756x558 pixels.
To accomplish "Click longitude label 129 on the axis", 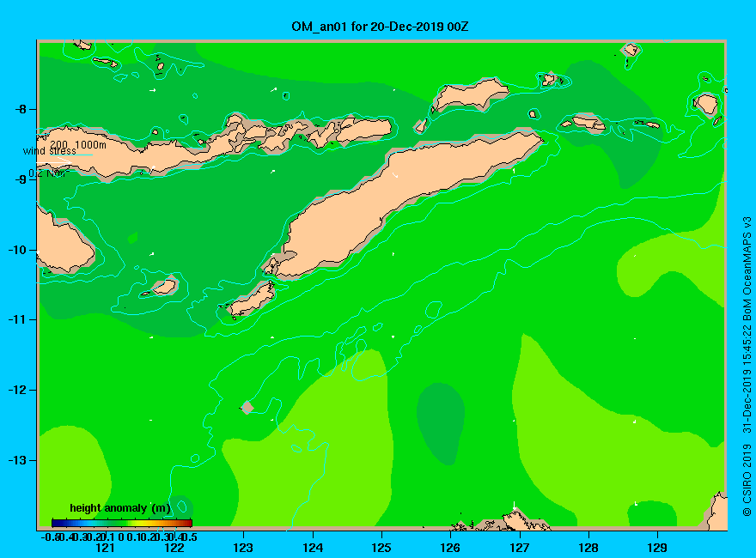I will pyautogui.click(x=657, y=548).
